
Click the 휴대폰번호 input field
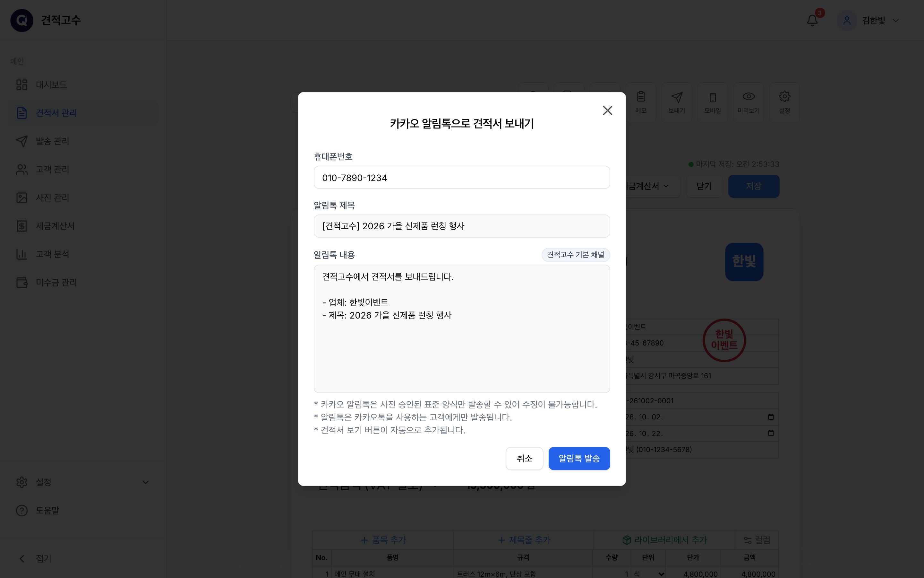coord(462,177)
